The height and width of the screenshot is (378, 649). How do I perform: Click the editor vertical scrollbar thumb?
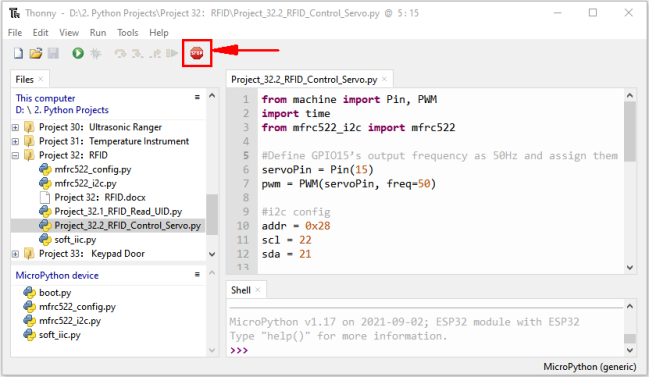(x=630, y=132)
